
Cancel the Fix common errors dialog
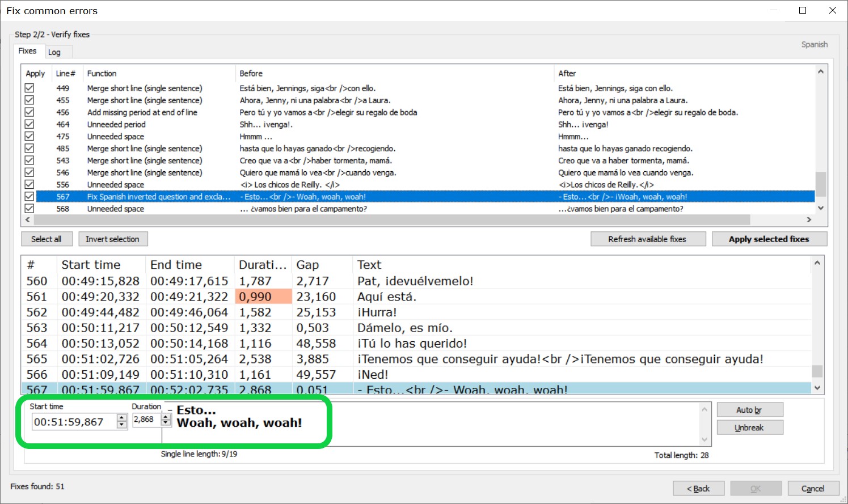point(813,488)
